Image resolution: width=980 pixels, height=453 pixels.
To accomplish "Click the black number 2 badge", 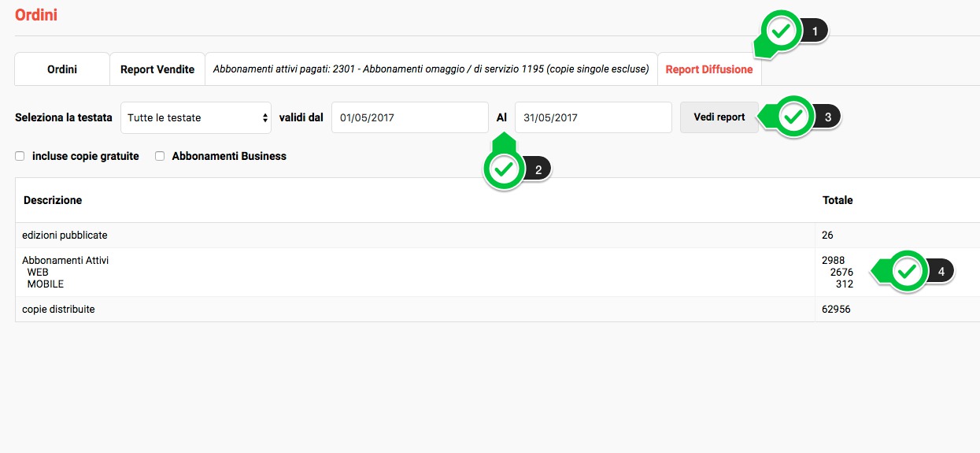I will (538, 169).
